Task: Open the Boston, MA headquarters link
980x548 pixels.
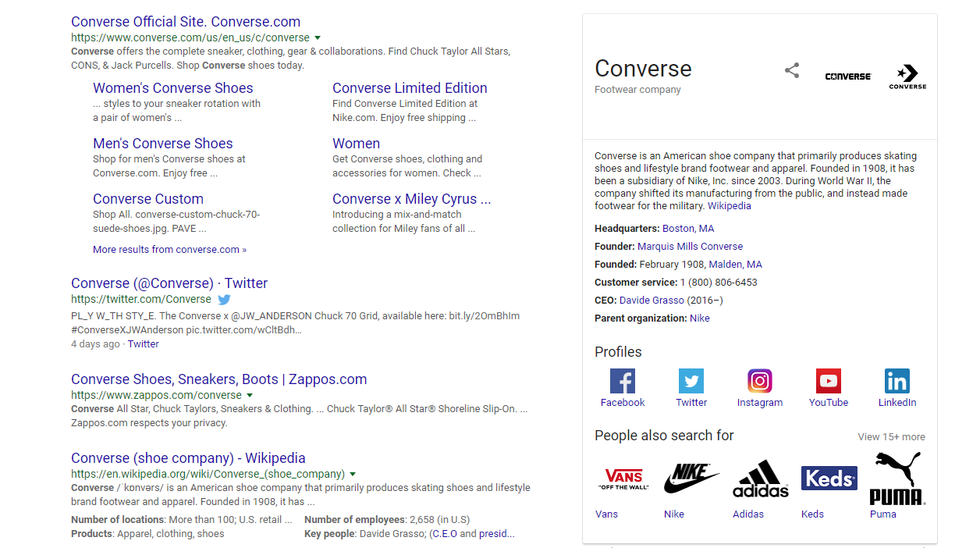Action: click(688, 229)
